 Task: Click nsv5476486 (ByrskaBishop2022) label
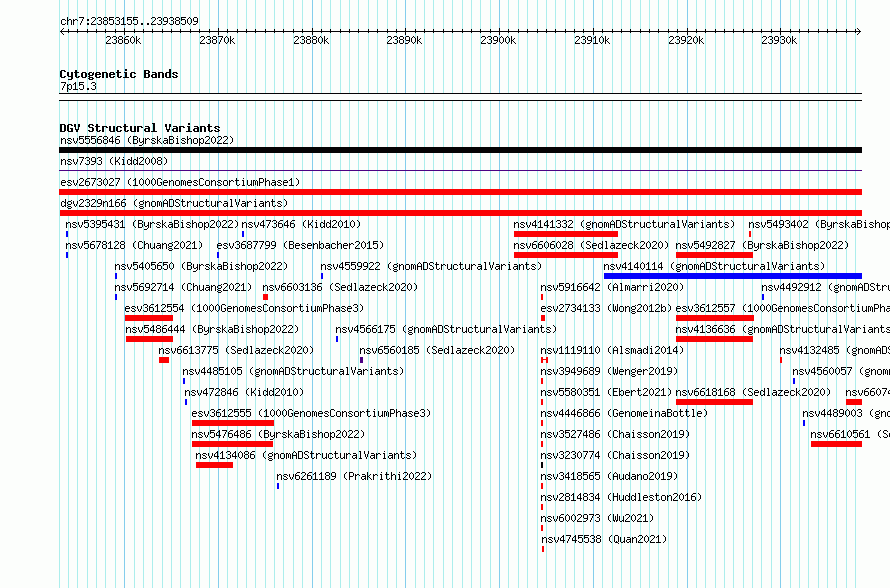click(x=278, y=434)
